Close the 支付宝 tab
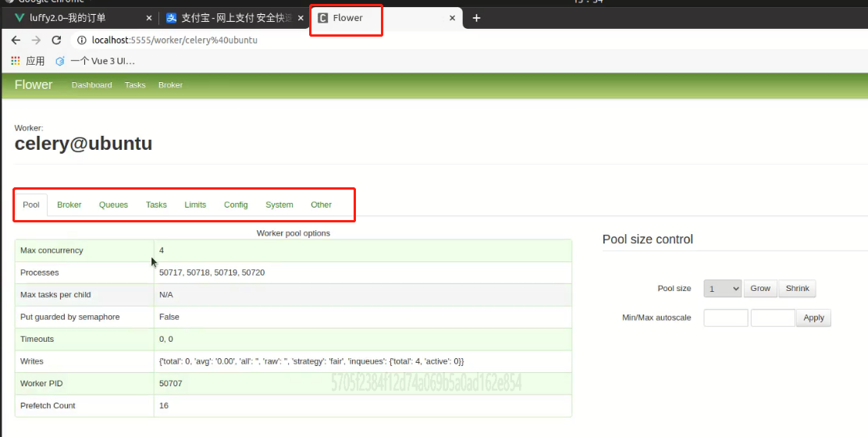The image size is (868, 437). (301, 18)
